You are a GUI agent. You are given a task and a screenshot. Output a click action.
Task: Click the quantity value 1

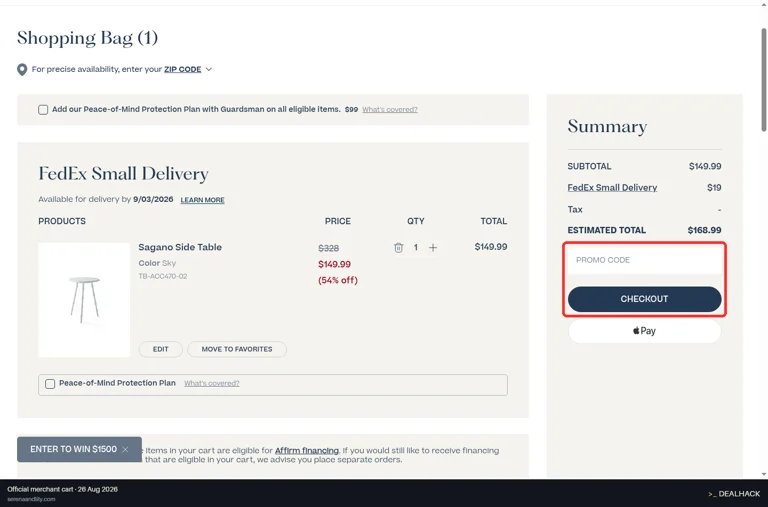tap(416, 248)
